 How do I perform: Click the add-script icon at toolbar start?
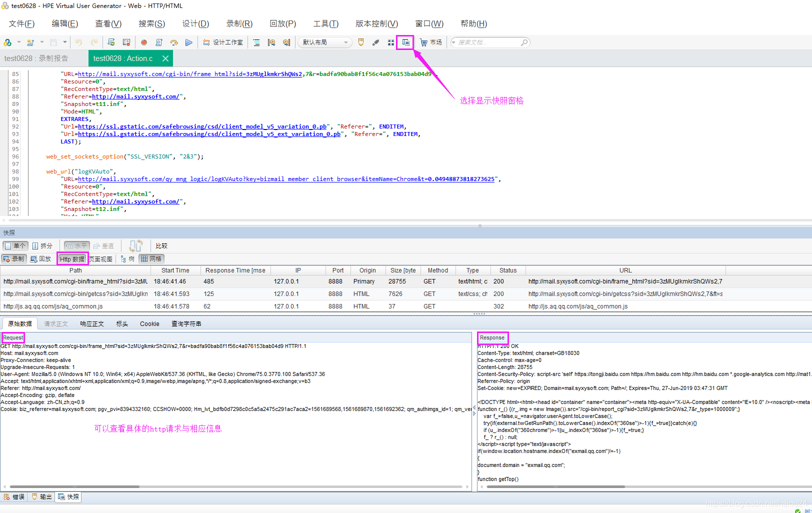click(7, 42)
